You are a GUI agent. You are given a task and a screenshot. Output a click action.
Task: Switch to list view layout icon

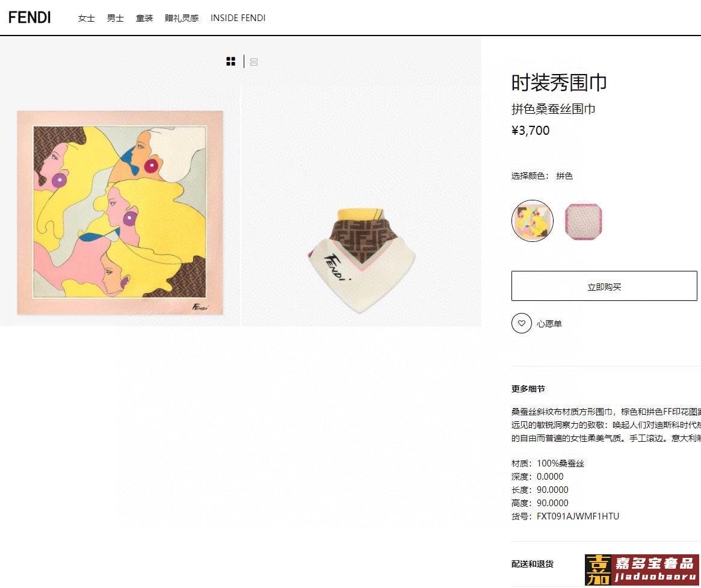pyautogui.click(x=254, y=62)
